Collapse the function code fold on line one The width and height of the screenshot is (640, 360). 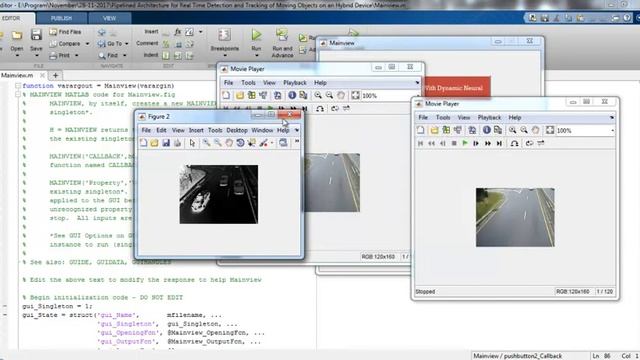click(x=18, y=86)
